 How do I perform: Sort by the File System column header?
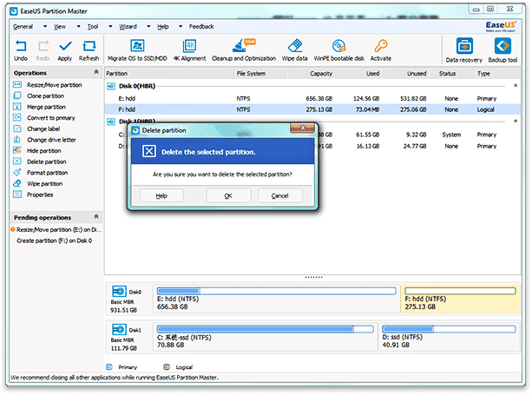pyautogui.click(x=260, y=74)
